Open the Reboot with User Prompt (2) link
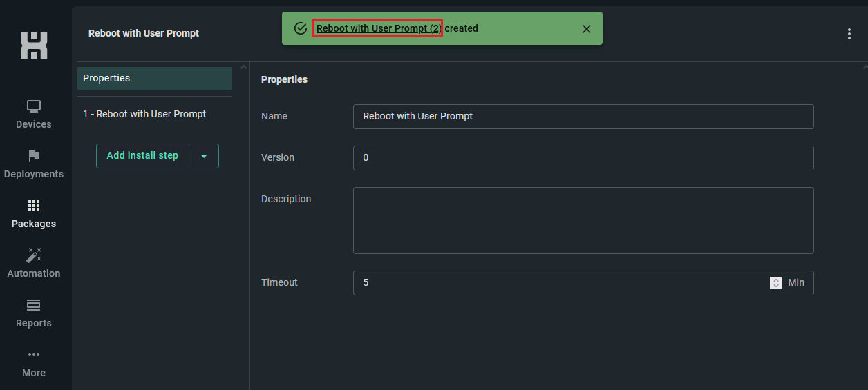 pos(378,28)
